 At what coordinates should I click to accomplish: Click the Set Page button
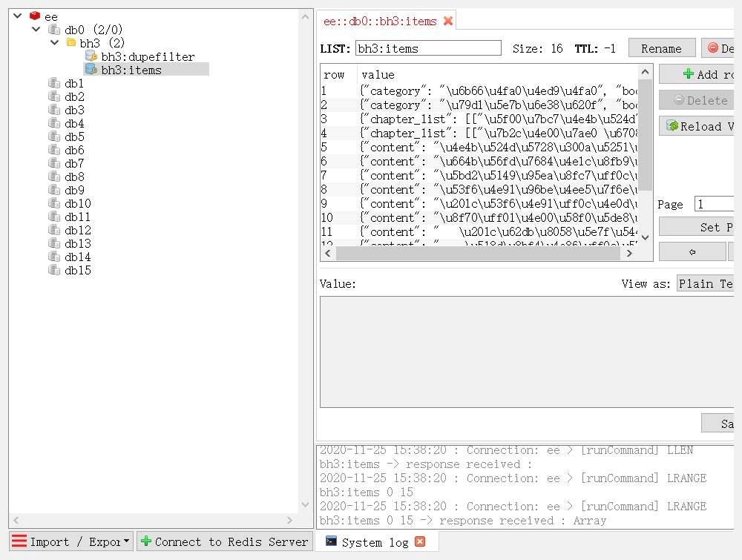coord(697,227)
